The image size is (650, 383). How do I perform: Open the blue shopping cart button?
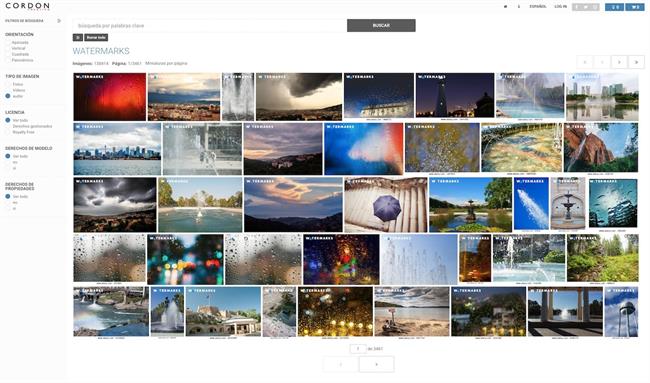click(614, 7)
